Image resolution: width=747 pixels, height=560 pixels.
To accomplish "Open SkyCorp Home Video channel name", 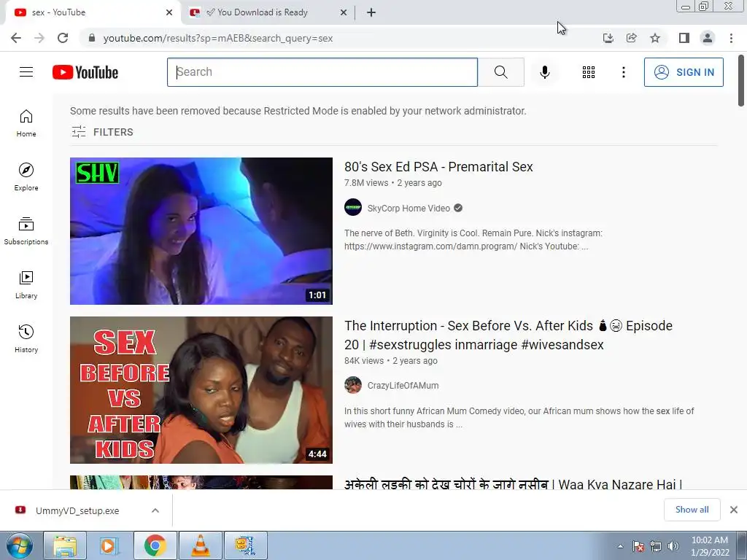I will 409,208.
